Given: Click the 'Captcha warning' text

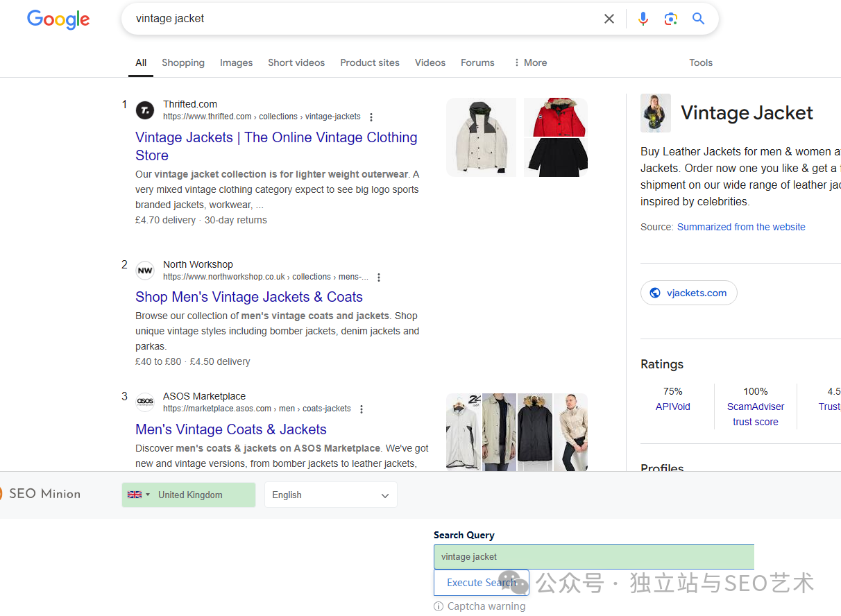Looking at the screenshot, I should point(486,606).
